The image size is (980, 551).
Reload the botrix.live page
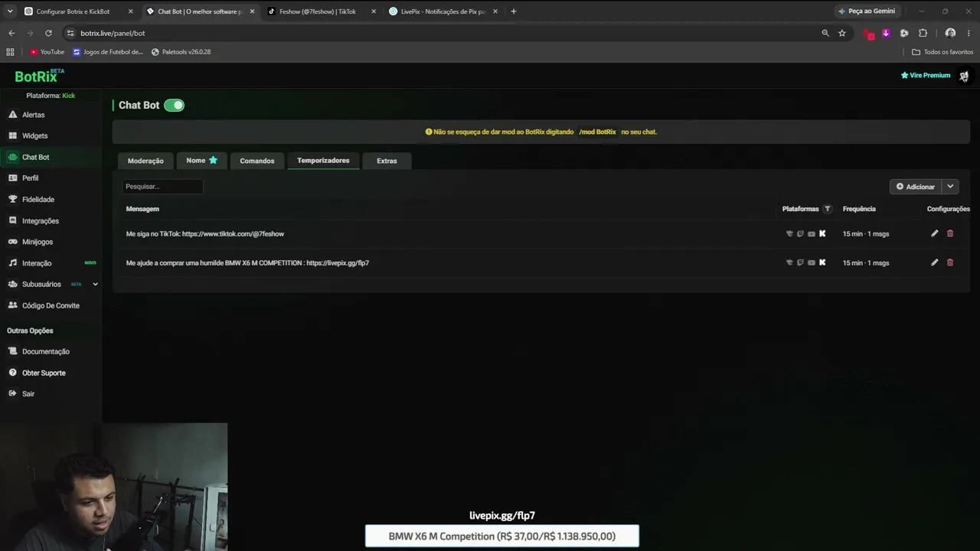(48, 33)
